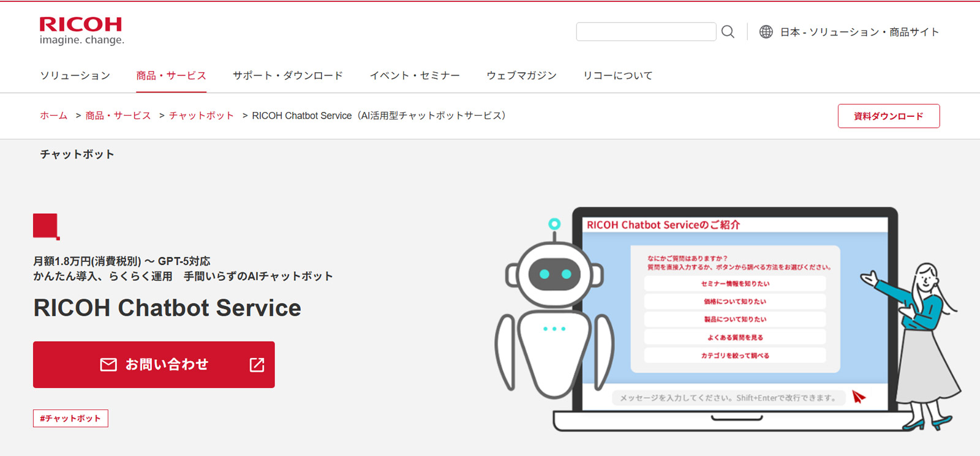Go to 商品・サービス breadcrumb link
This screenshot has height=456, width=980.
(118, 116)
